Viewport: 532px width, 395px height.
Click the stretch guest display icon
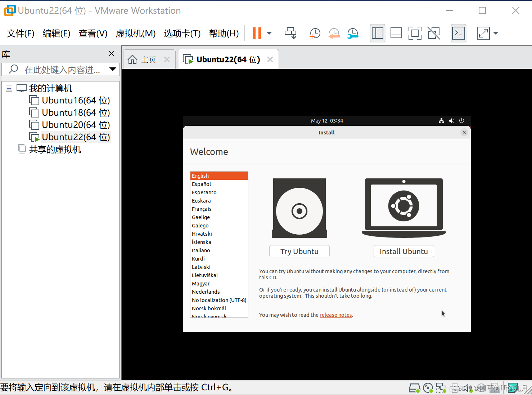(483, 33)
